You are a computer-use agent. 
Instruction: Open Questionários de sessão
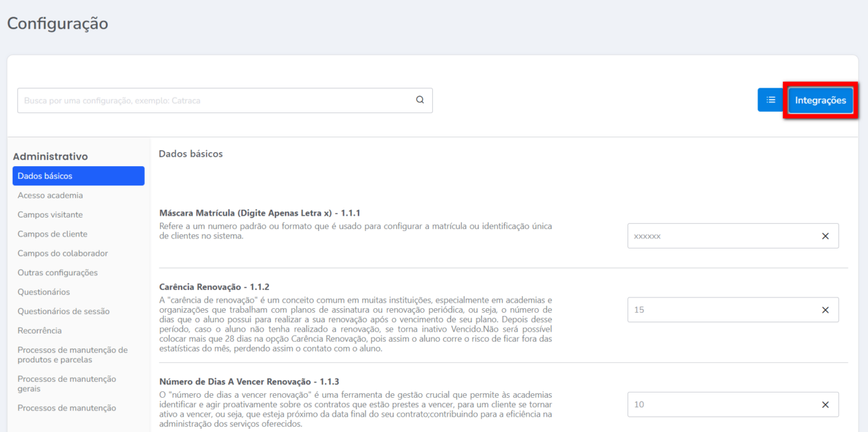click(64, 311)
